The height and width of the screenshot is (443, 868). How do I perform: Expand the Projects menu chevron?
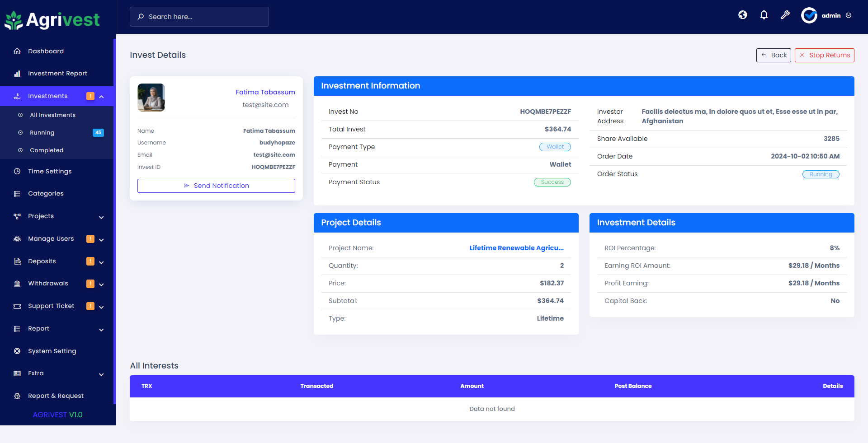point(101,217)
